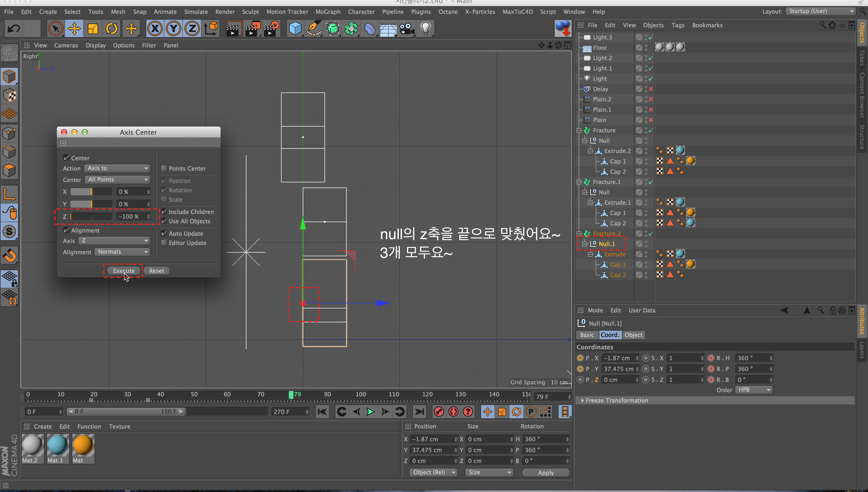Select the Live Selection tool

click(x=56, y=29)
